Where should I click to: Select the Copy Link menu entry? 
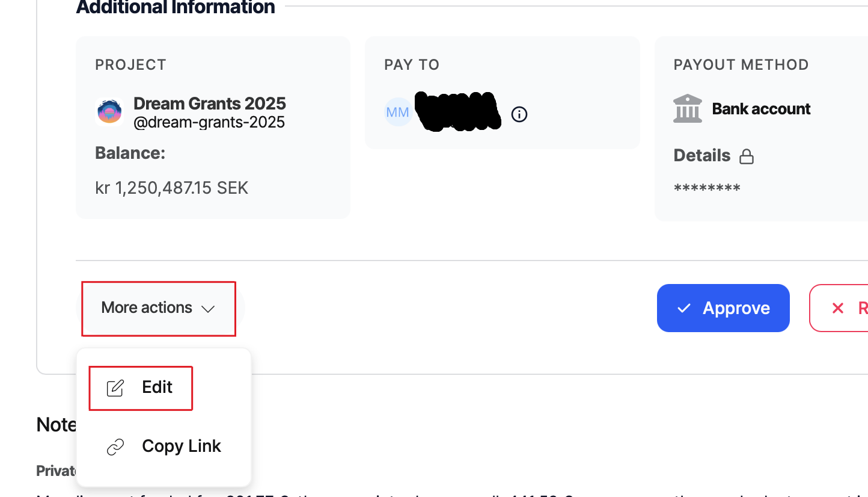coord(181,446)
